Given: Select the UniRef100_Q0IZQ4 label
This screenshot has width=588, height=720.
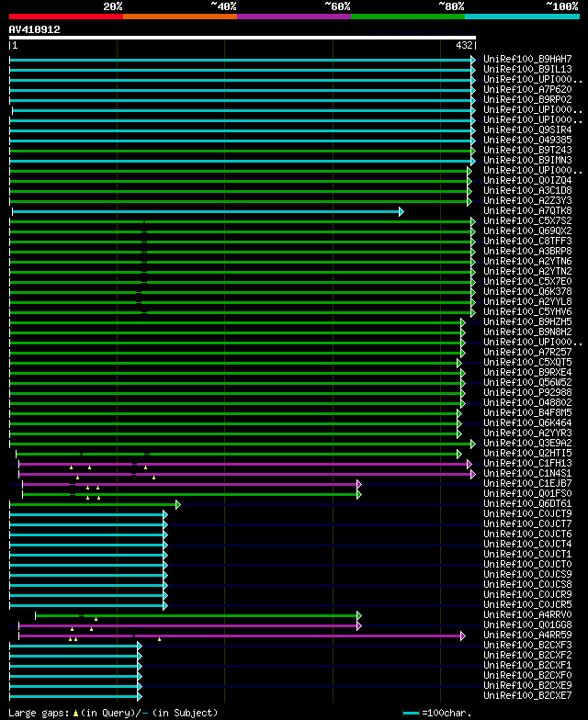Looking at the screenshot, I should (527, 180).
